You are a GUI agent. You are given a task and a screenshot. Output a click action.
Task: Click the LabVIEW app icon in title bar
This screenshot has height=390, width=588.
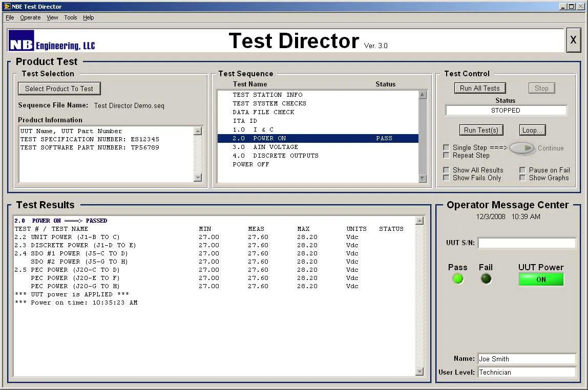[7, 7]
